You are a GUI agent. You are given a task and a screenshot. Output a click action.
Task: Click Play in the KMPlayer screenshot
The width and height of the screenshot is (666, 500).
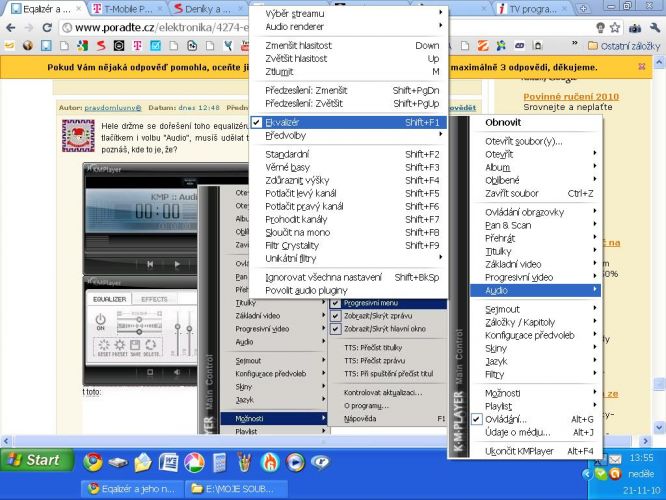tap(177, 264)
